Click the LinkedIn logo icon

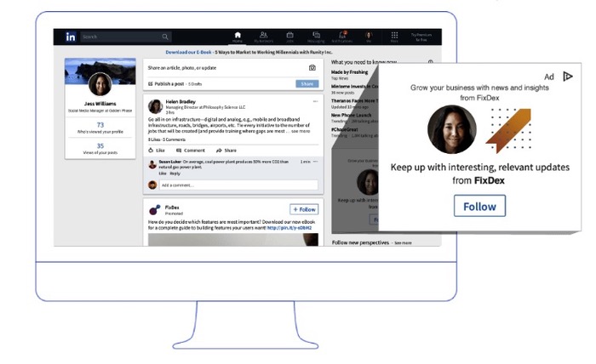click(71, 37)
